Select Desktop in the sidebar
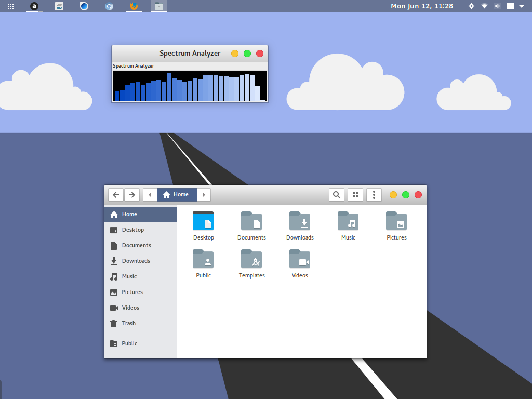The height and width of the screenshot is (399, 532). click(141, 230)
